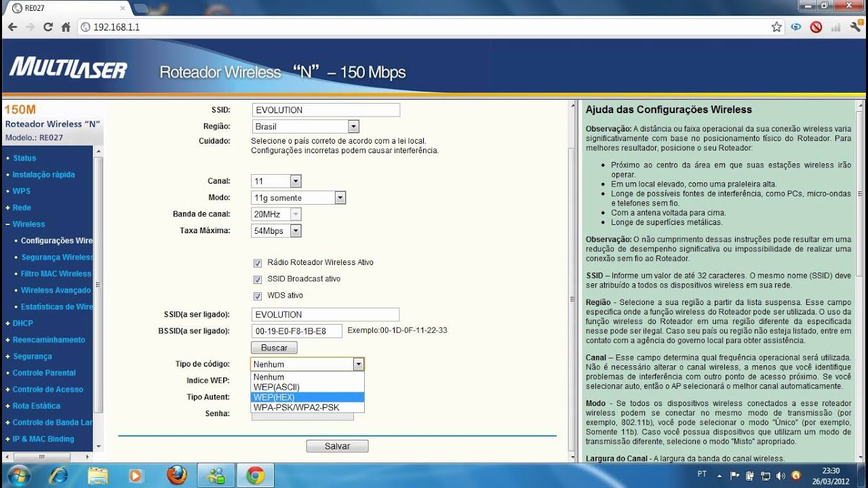Click the PT language indicator
Image resolution: width=868 pixels, height=488 pixels.
click(x=702, y=474)
